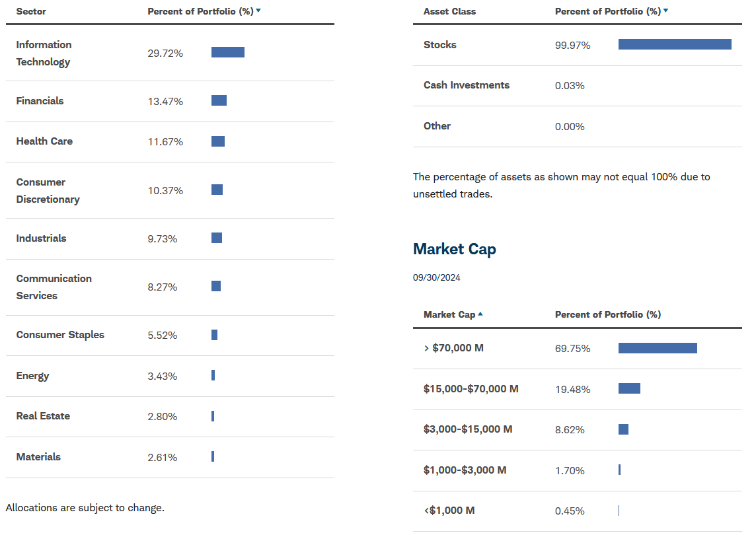Click the 11.67% value
The width and height of the screenshot is (756, 535).
point(165,142)
